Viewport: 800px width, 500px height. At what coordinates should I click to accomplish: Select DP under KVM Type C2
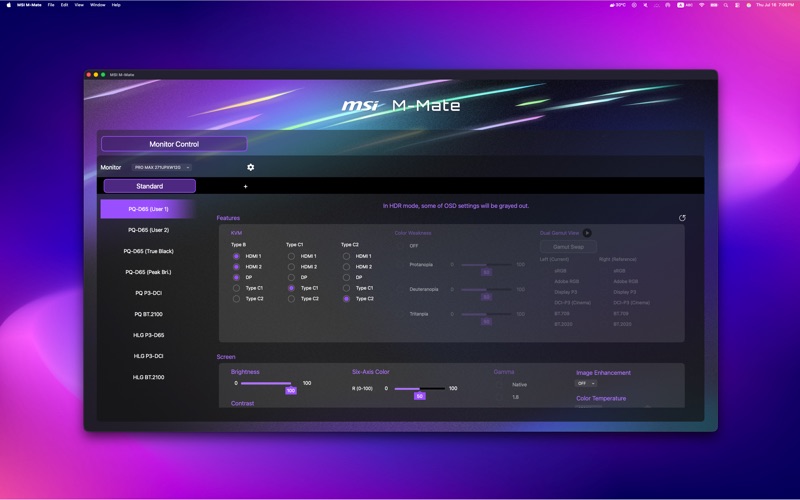click(346, 278)
